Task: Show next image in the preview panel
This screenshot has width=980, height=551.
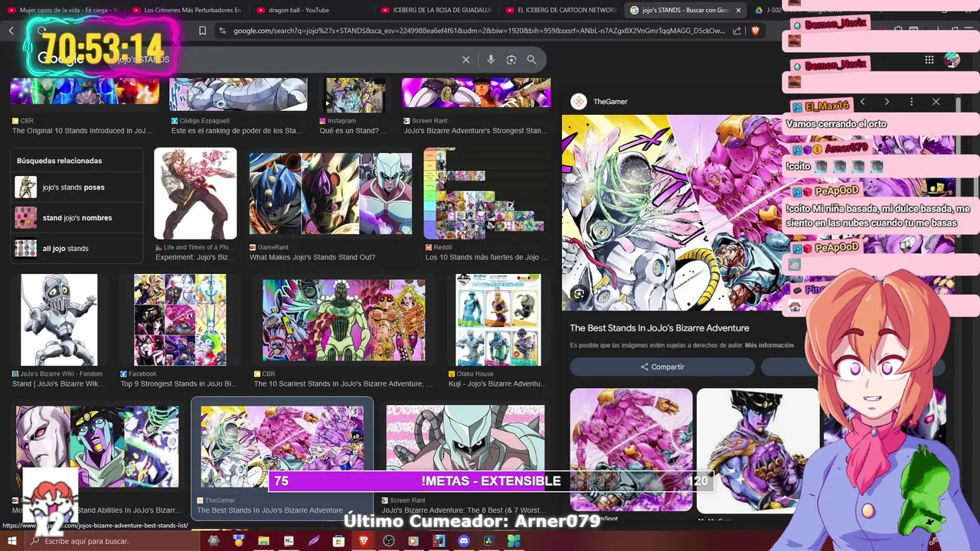Action: 887,101
